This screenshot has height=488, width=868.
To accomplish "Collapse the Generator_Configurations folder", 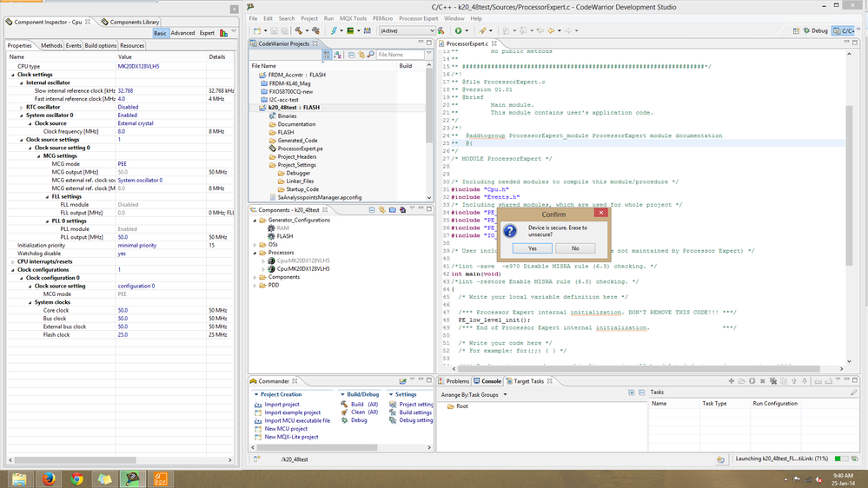I will point(255,221).
